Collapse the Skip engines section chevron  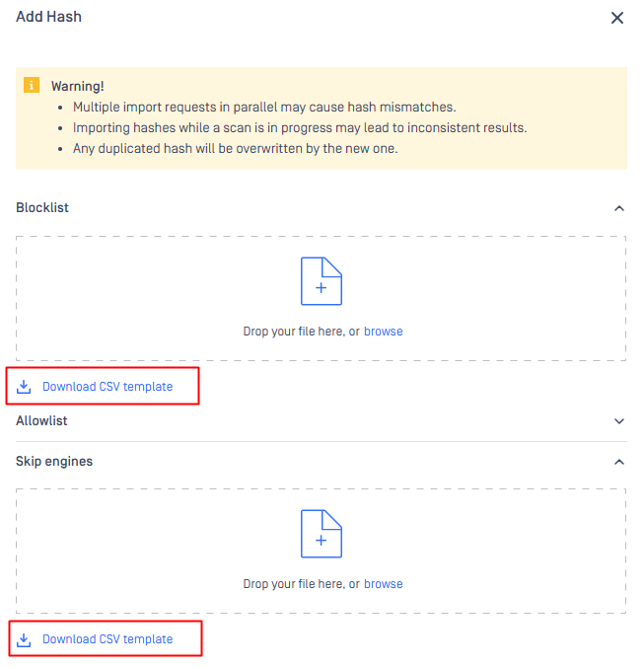(x=619, y=462)
